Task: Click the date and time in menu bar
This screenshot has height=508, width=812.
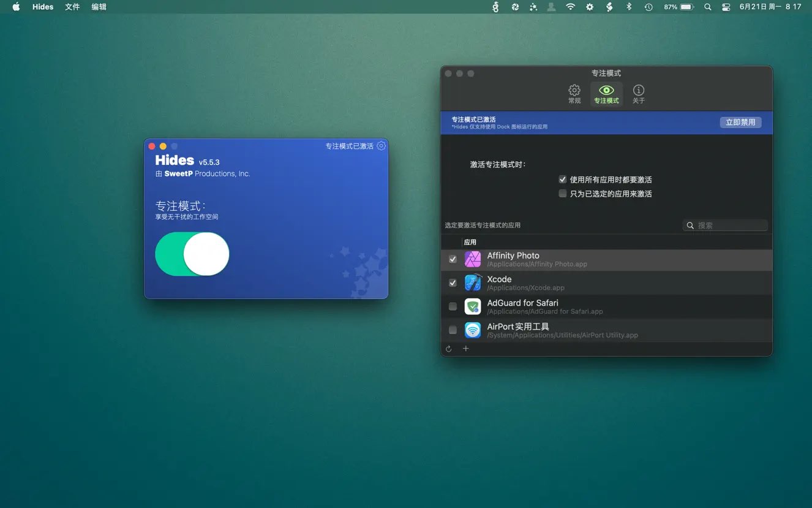Action: [x=770, y=7]
